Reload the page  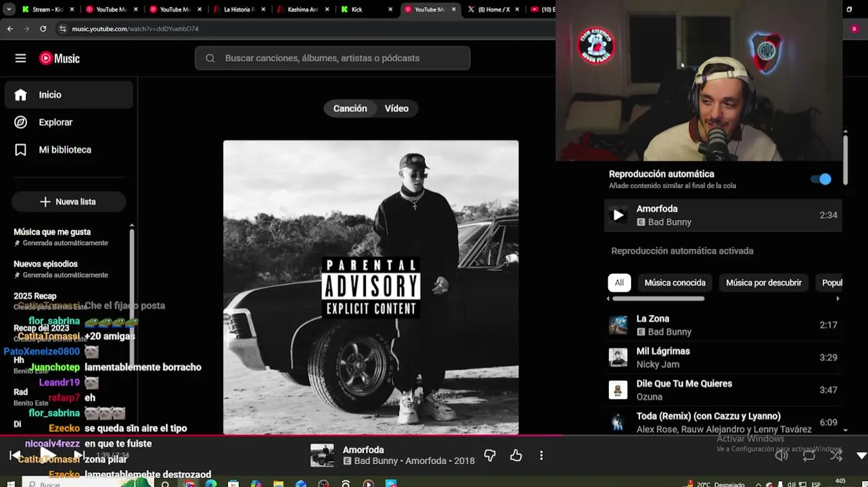[x=43, y=29]
